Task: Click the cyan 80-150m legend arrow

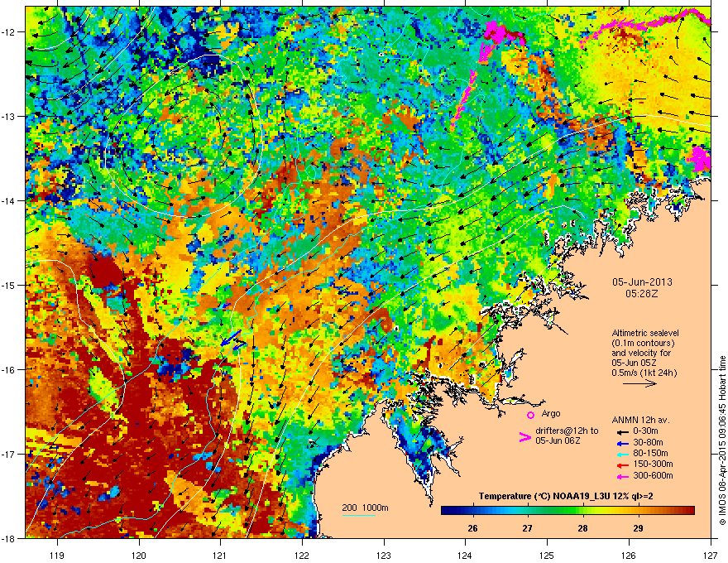Action: click(622, 454)
